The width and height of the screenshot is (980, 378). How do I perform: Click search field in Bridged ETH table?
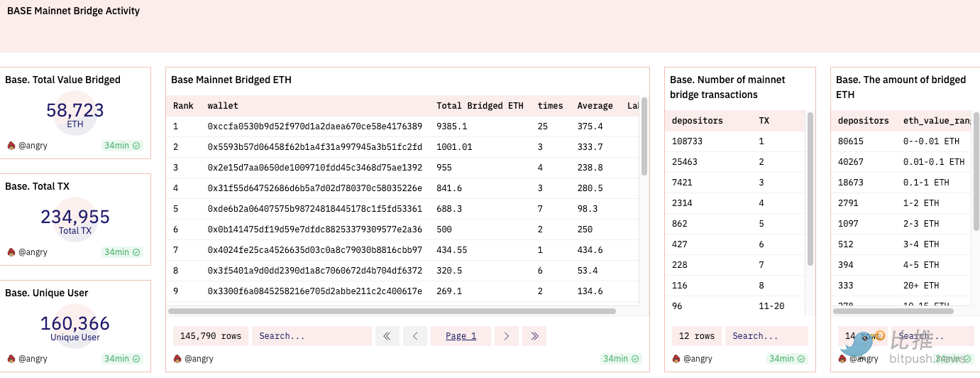click(311, 336)
